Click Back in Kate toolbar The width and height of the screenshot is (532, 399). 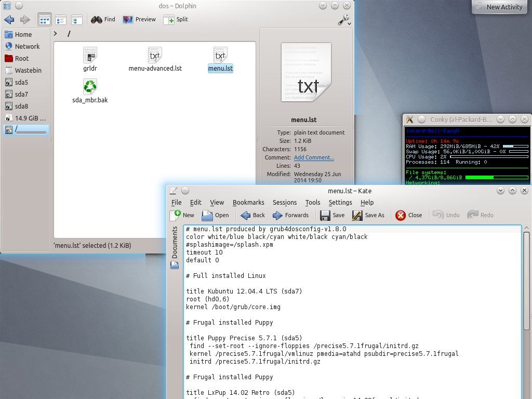click(x=253, y=215)
